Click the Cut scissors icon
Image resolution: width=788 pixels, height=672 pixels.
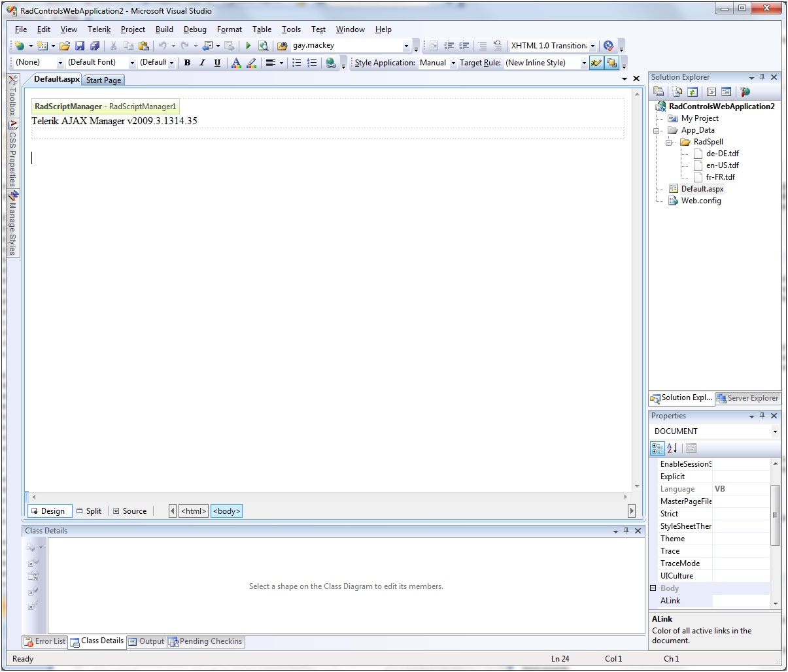(113, 46)
